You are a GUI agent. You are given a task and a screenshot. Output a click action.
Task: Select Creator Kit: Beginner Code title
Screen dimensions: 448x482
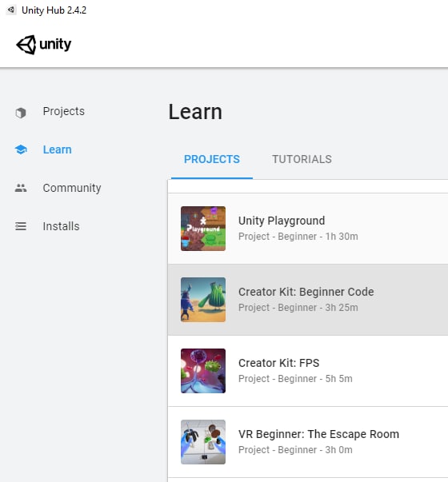(306, 292)
